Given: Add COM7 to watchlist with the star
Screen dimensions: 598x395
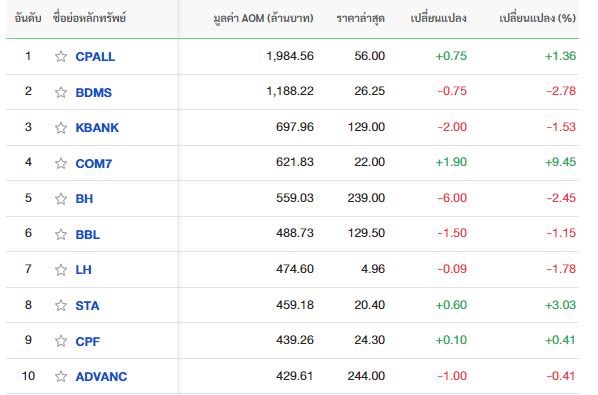Looking at the screenshot, I should tap(61, 163).
